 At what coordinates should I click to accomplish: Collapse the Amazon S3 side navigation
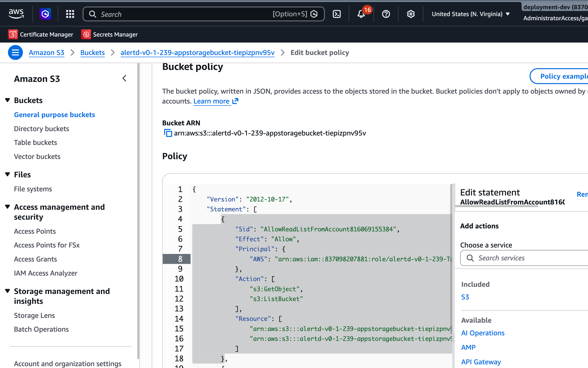pos(124,78)
